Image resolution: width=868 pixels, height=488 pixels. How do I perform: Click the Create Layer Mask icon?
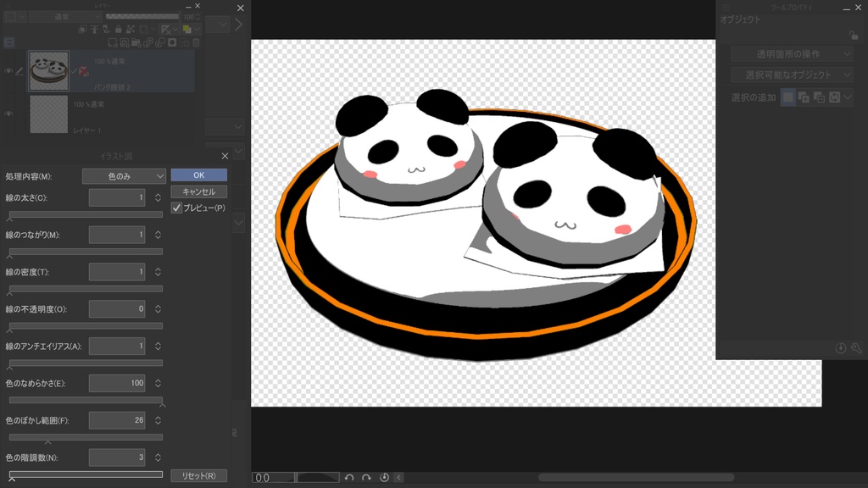[172, 42]
